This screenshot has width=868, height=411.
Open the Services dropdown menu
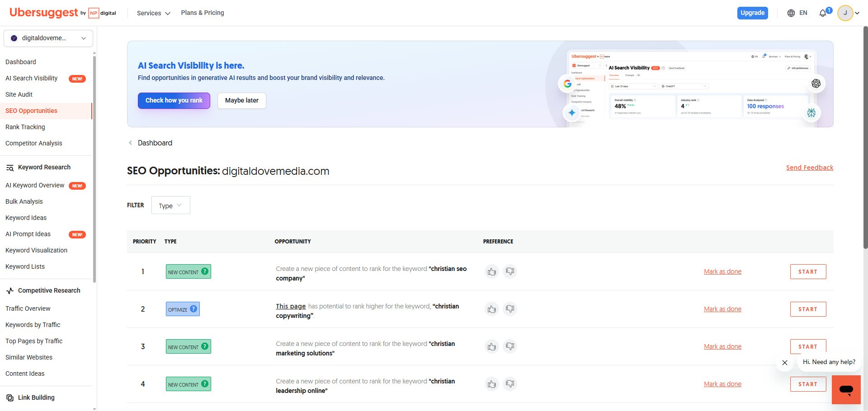153,13
